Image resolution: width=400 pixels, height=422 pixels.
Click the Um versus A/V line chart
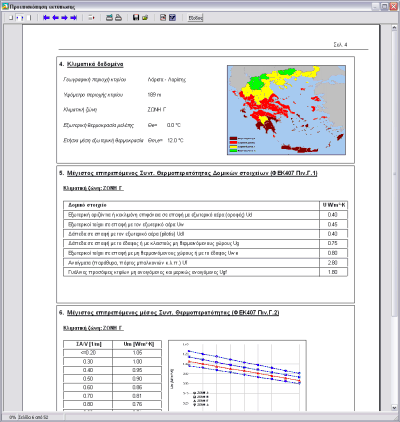pos(237,376)
